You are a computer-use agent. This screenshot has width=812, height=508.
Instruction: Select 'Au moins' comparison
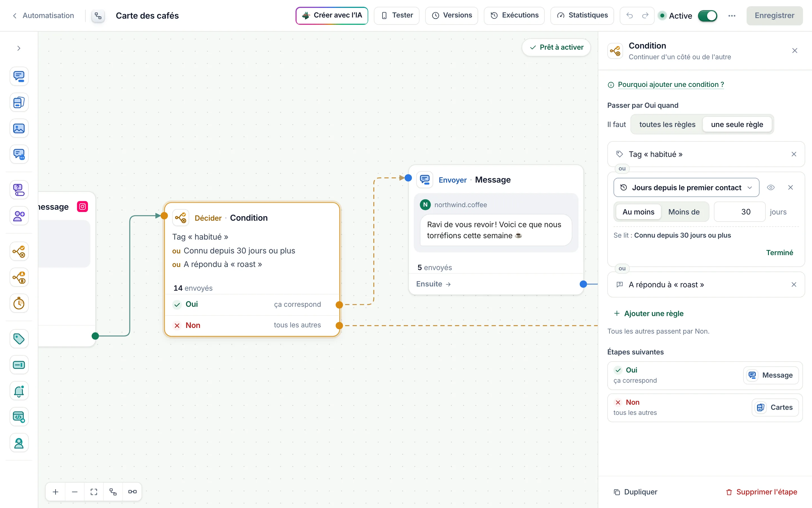coord(638,212)
